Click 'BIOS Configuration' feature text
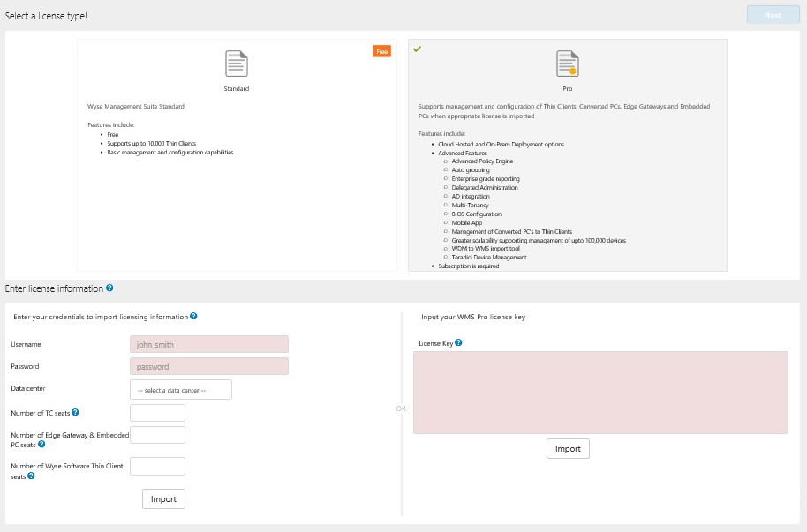 [x=476, y=214]
